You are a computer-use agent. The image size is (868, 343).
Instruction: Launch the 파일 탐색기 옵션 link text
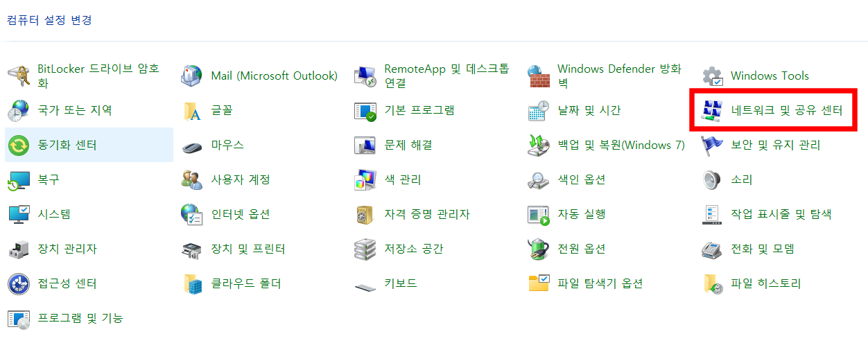pyautogui.click(x=600, y=283)
